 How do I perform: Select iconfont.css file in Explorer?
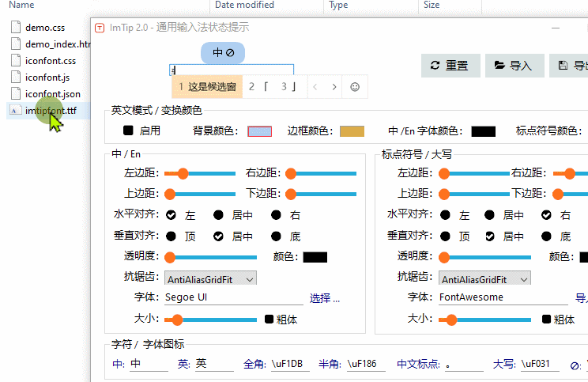pyautogui.click(x=51, y=61)
